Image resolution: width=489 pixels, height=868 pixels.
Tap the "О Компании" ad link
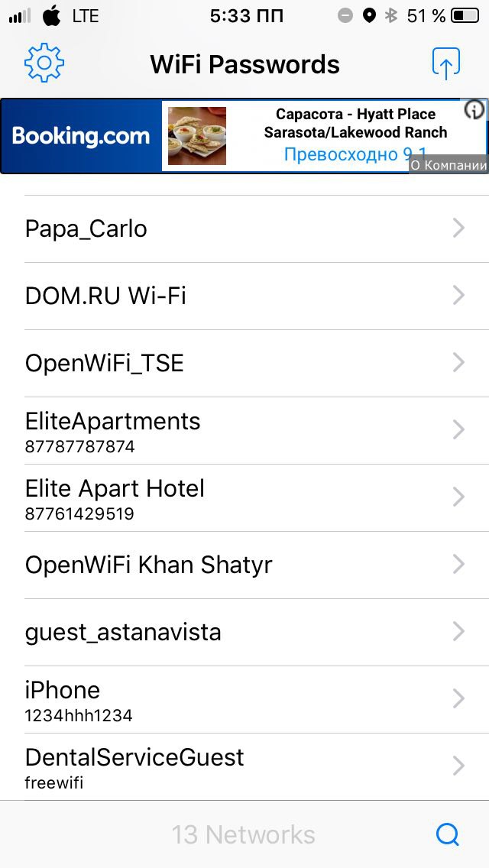pyautogui.click(x=449, y=165)
